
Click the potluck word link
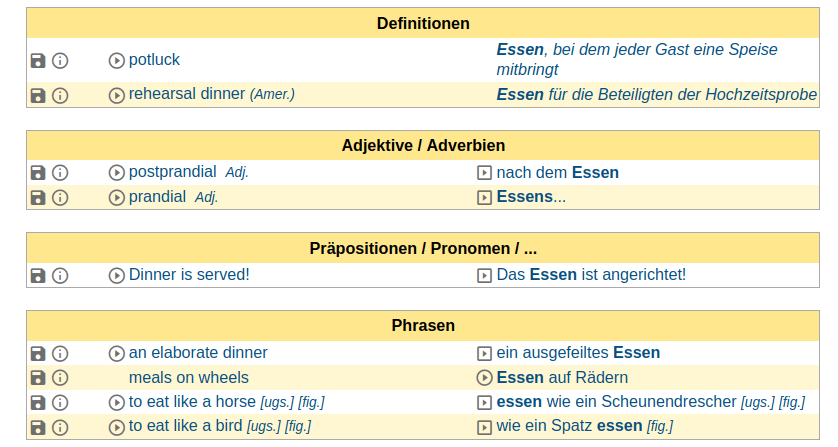154,60
